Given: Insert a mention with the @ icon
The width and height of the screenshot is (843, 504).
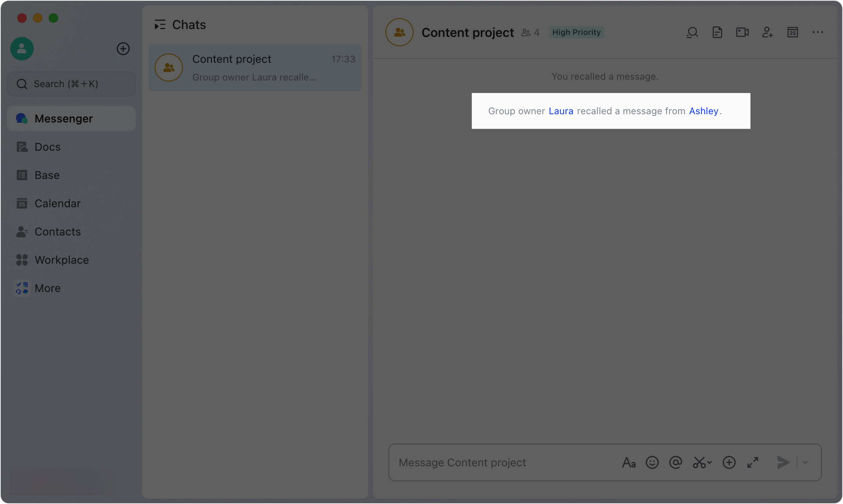Looking at the screenshot, I should coord(676,463).
